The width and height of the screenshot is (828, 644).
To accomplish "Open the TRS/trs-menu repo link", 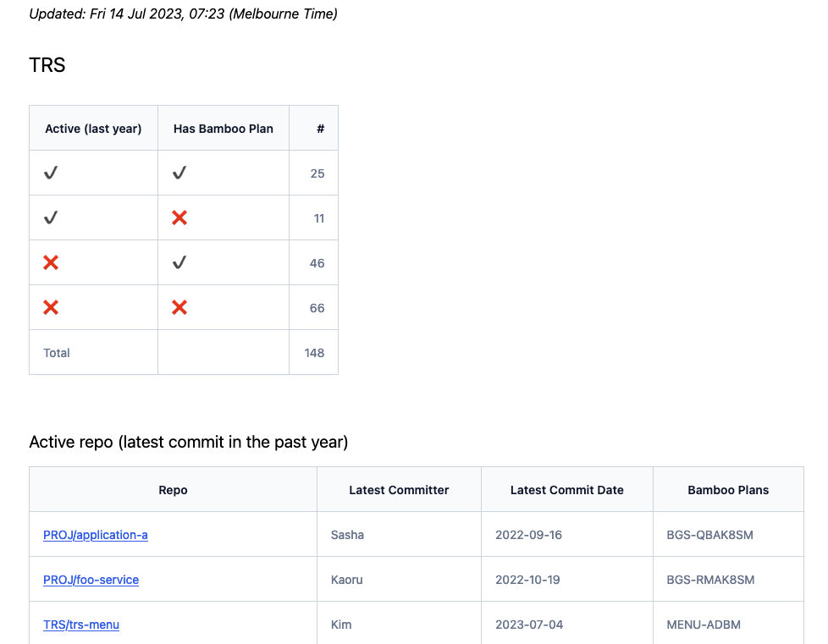I will click(81, 625).
